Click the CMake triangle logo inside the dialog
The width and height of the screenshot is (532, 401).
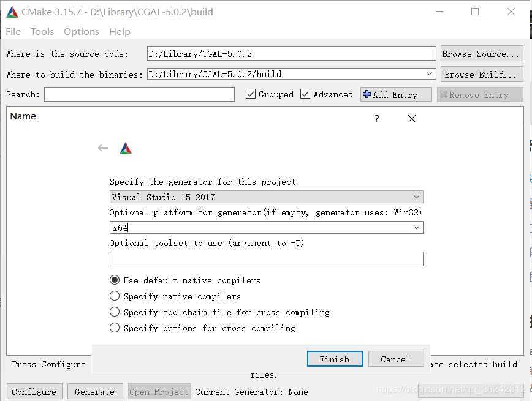click(x=126, y=149)
